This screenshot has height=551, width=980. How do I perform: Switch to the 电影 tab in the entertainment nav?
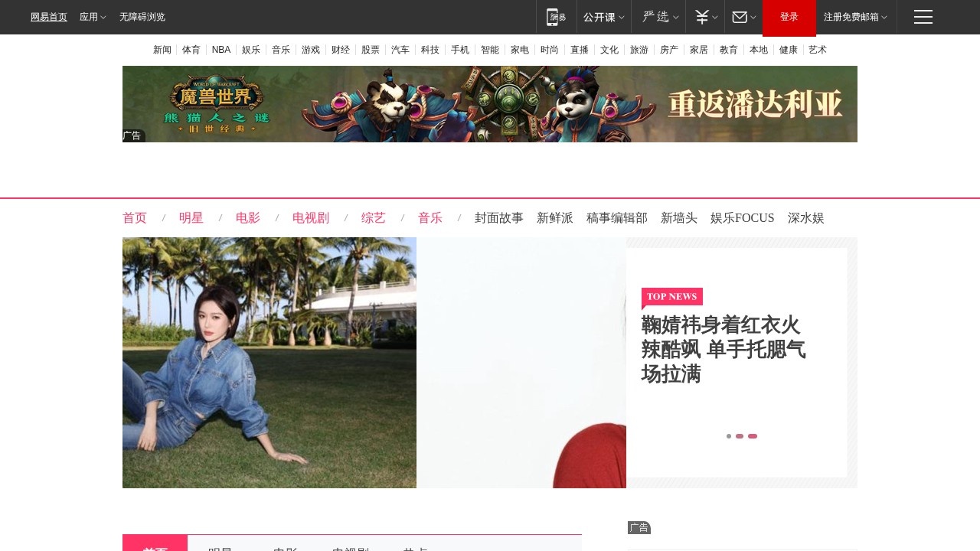tap(248, 218)
